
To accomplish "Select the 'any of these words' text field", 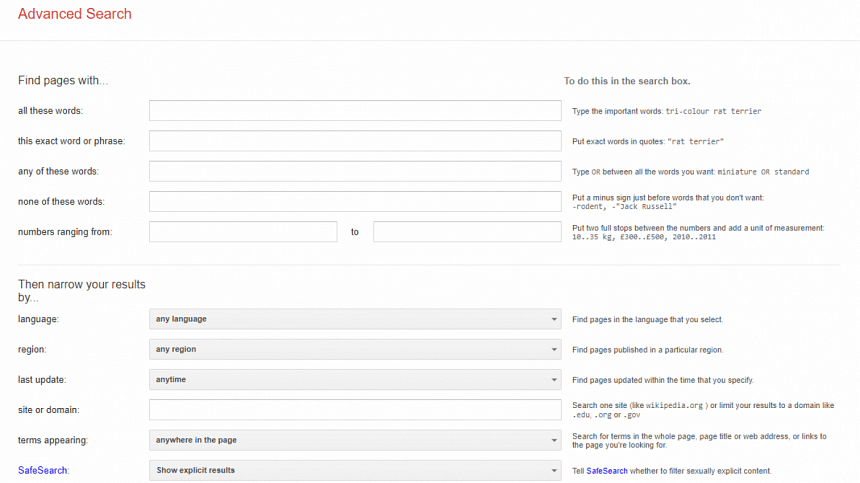I will point(355,171).
